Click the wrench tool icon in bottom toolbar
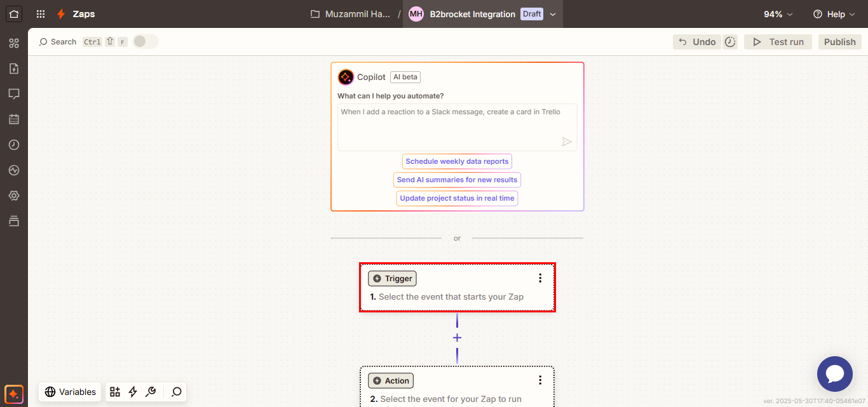Image resolution: width=868 pixels, height=407 pixels. click(151, 392)
